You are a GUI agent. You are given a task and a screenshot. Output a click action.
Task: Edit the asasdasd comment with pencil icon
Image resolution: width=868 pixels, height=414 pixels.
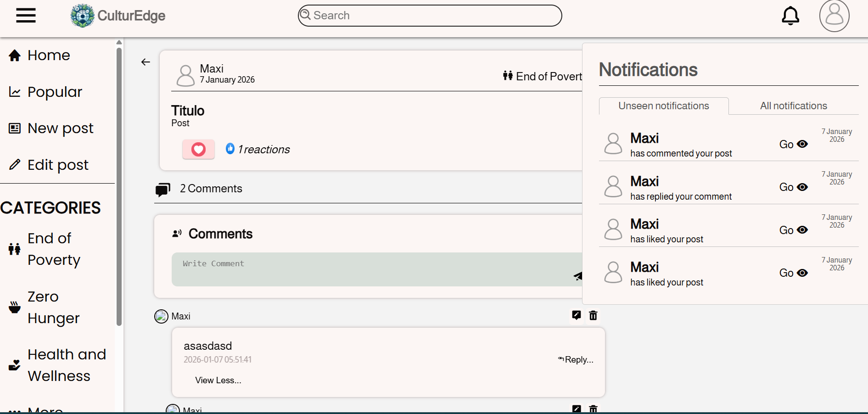point(577,315)
